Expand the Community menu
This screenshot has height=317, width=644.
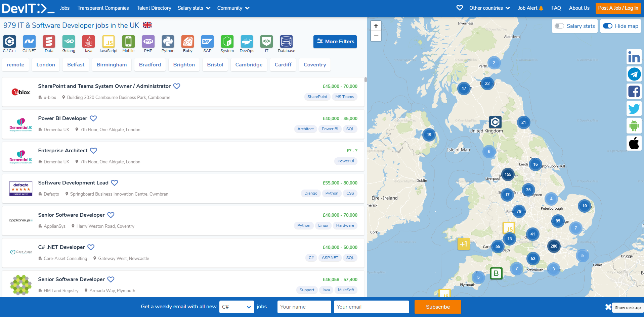[233, 8]
